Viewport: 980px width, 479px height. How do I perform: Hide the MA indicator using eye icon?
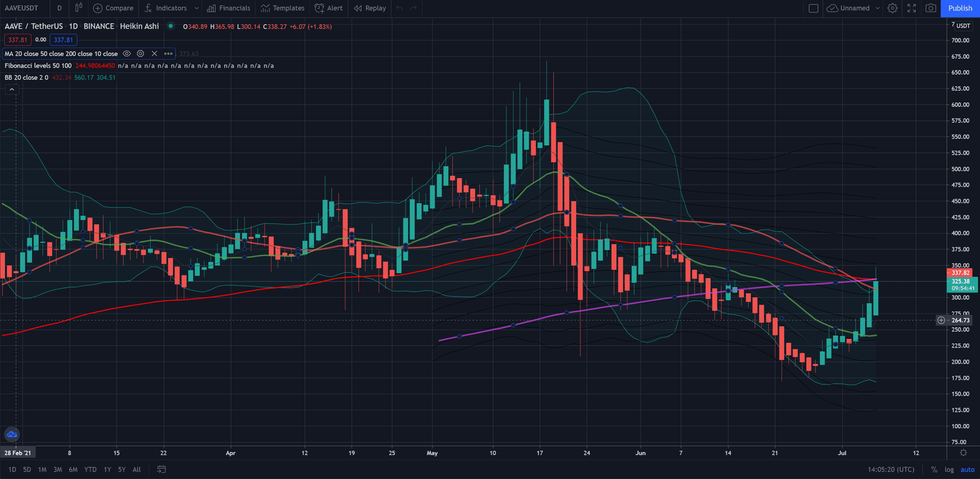point(127,54)
